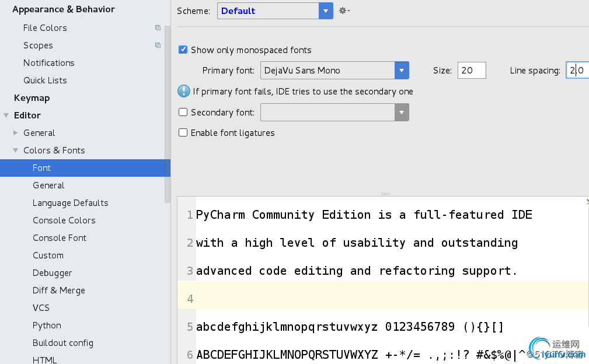The height and width of the screenshot is (364, 589).
Task: Open the Secondary font dropdown
Action: click(402, 112)
